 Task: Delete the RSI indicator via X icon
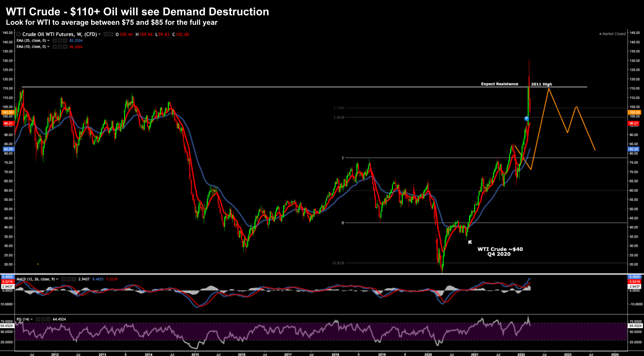[x=48, y=319]
